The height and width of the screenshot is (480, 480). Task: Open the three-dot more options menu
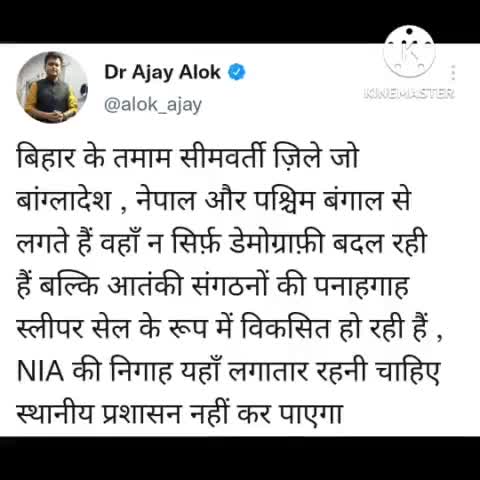pyautogui.click(x=453, y=72)
